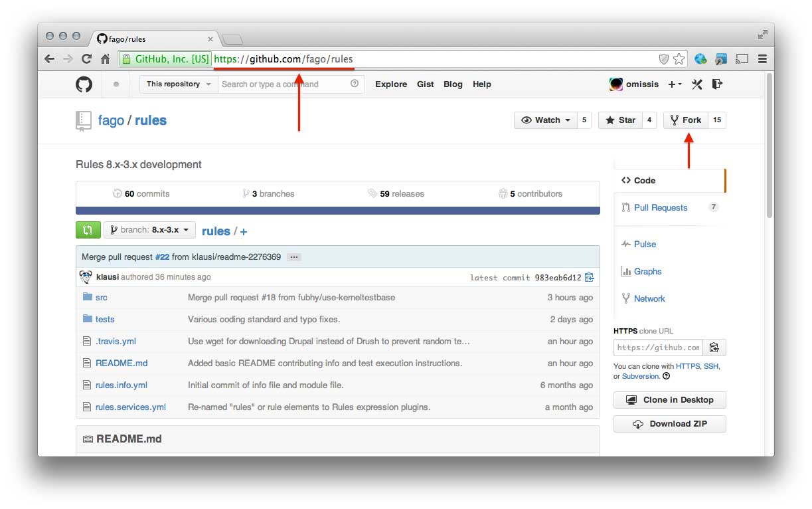Click the sign out icon
The image size is (812, 509).
click(717, 84)
